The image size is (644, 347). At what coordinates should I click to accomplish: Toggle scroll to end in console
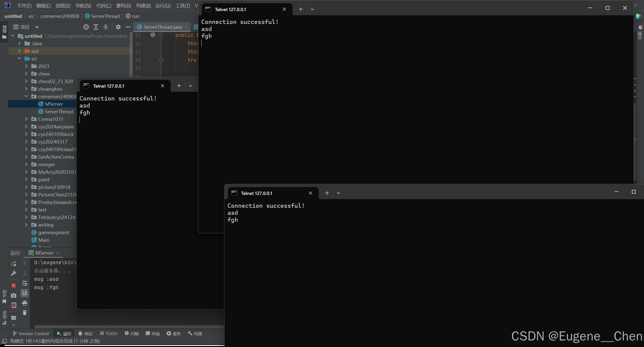point(25,293)
